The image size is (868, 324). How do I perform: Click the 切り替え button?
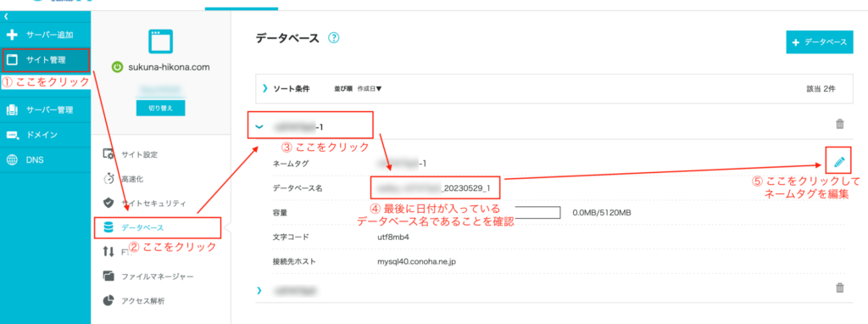160,108
